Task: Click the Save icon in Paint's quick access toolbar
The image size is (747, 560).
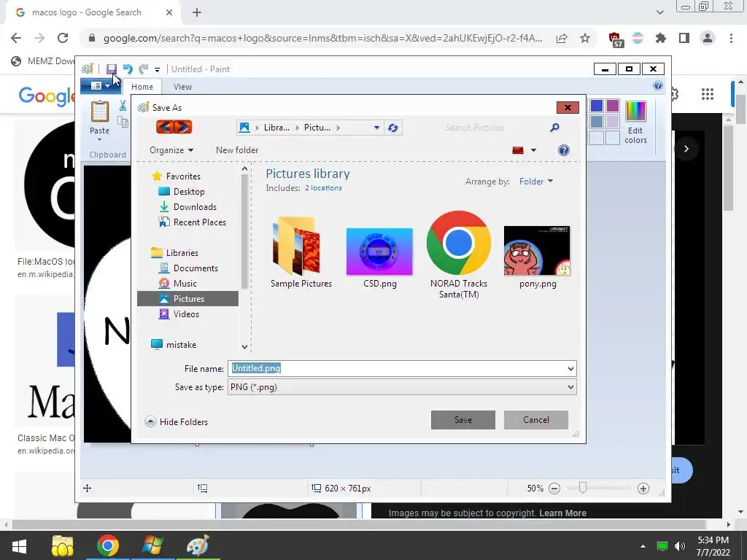Action: [111, 69]
